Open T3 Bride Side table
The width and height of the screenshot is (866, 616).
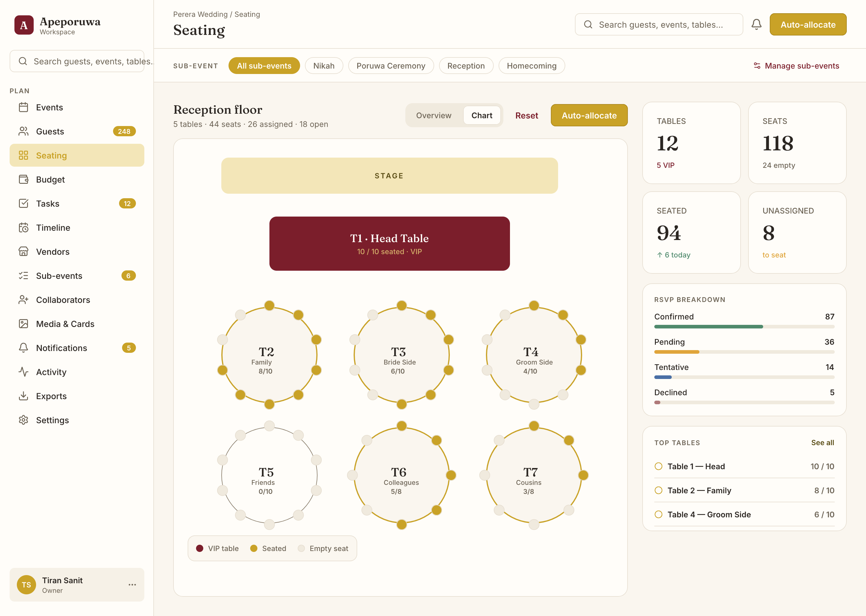pyautogui.click(x=401, y=355)
